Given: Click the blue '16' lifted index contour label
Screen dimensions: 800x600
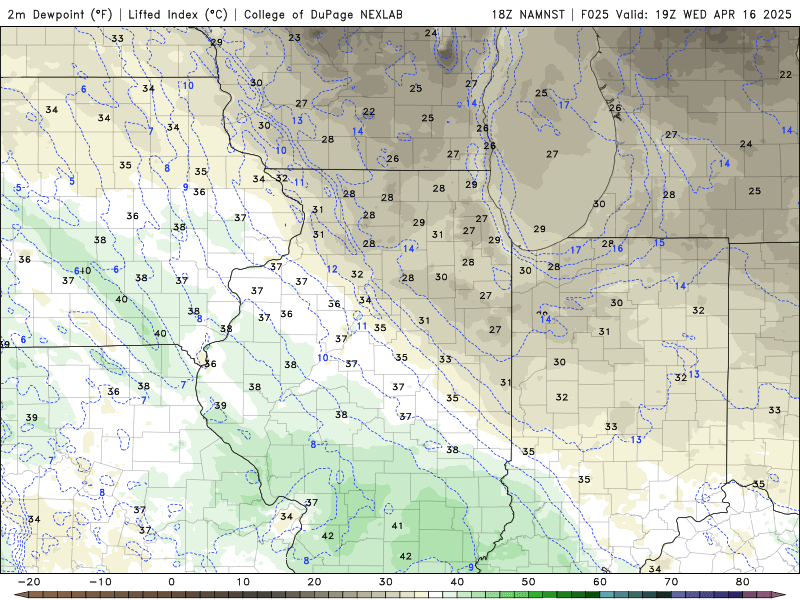Looking at the screenshot, I should pyautogui.click(x=617, y=248).
